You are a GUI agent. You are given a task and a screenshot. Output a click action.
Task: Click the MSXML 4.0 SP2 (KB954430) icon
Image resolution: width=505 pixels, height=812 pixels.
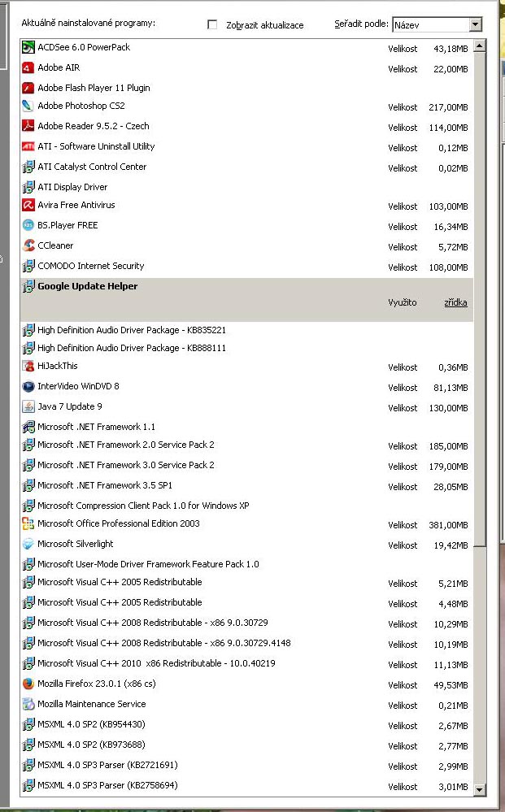click(28, 724)
